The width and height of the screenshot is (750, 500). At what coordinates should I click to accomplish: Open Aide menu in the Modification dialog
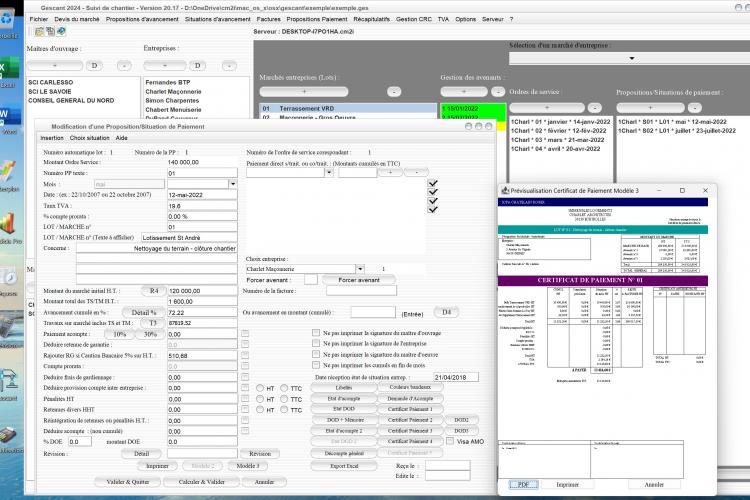tap(121, 138)
